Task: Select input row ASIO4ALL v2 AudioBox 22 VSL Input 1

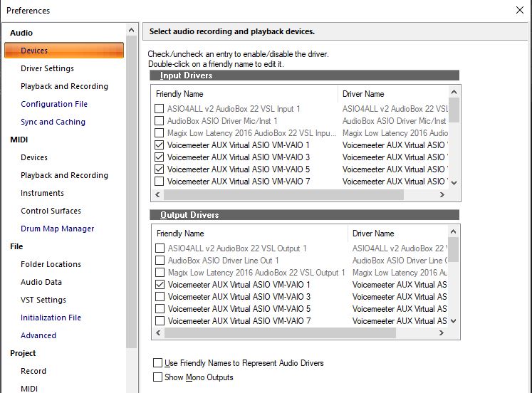Action: coord(234,108)
